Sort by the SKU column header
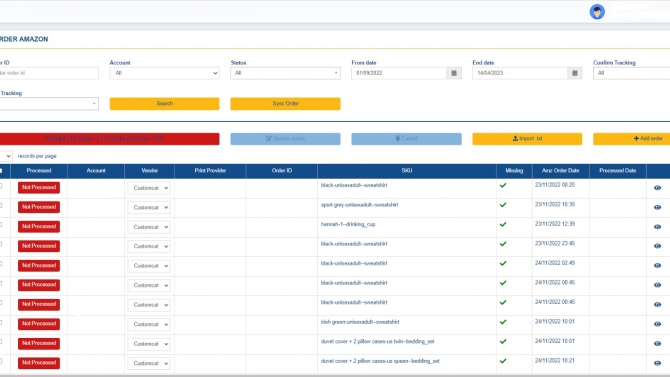 tap(407, 171)
